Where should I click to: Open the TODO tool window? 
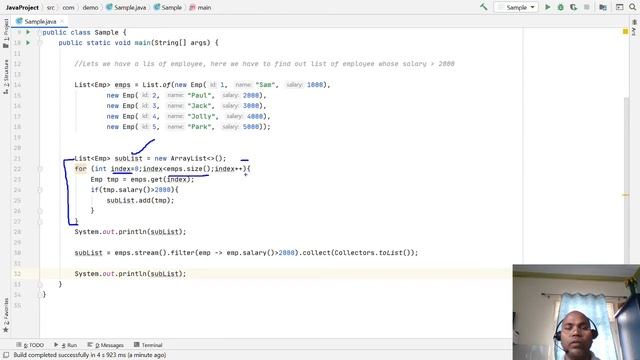[x=30, y=345]
